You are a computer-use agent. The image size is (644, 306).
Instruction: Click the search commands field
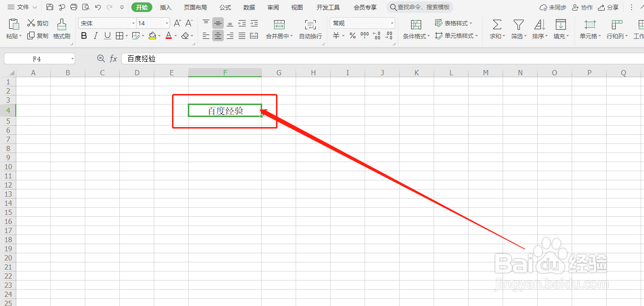[420, 7]
